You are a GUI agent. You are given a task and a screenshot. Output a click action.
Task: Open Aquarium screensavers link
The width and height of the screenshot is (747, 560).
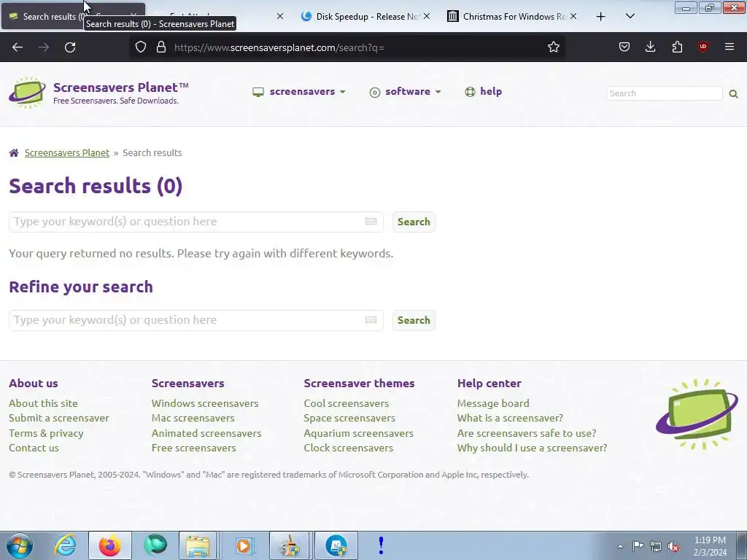point(359,433)
